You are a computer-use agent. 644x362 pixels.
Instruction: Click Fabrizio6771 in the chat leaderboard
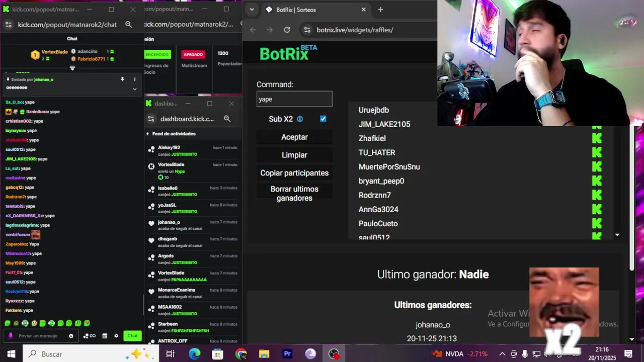(x=91, y=59)
